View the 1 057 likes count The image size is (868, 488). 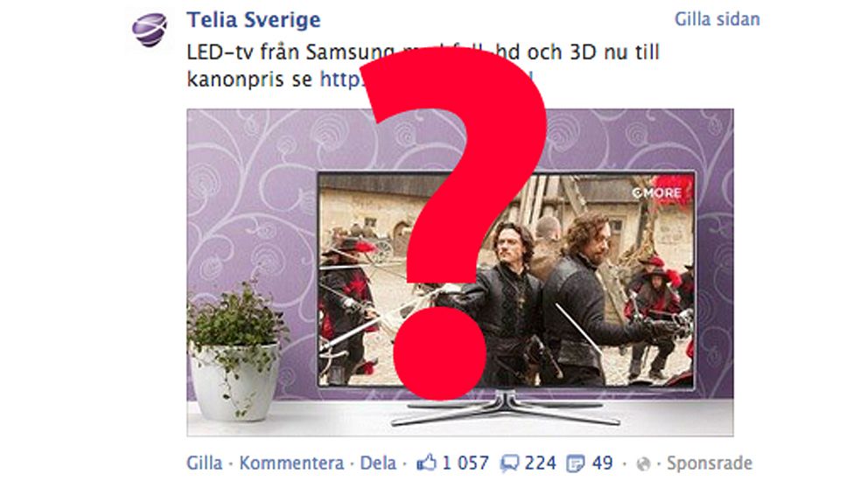(465, 463)
